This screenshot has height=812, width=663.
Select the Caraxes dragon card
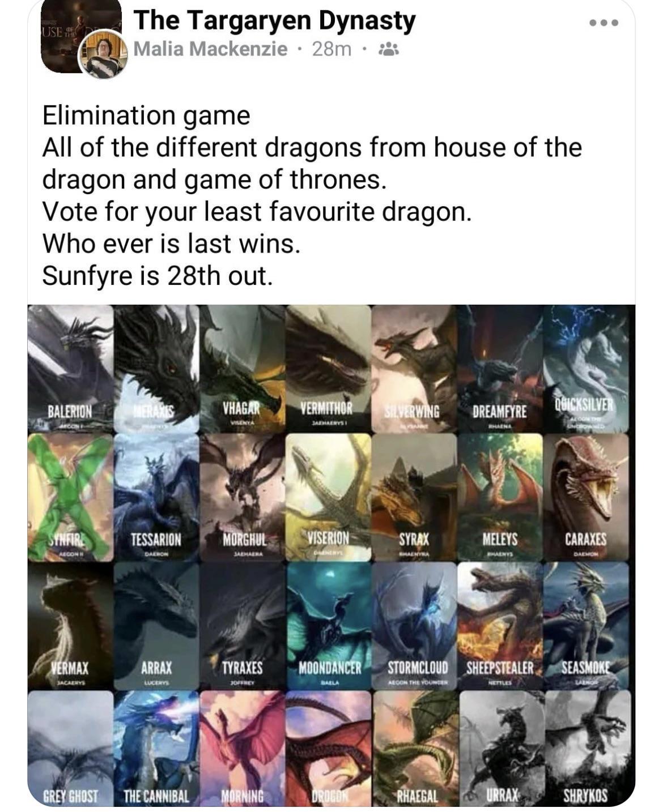(586, 498)
